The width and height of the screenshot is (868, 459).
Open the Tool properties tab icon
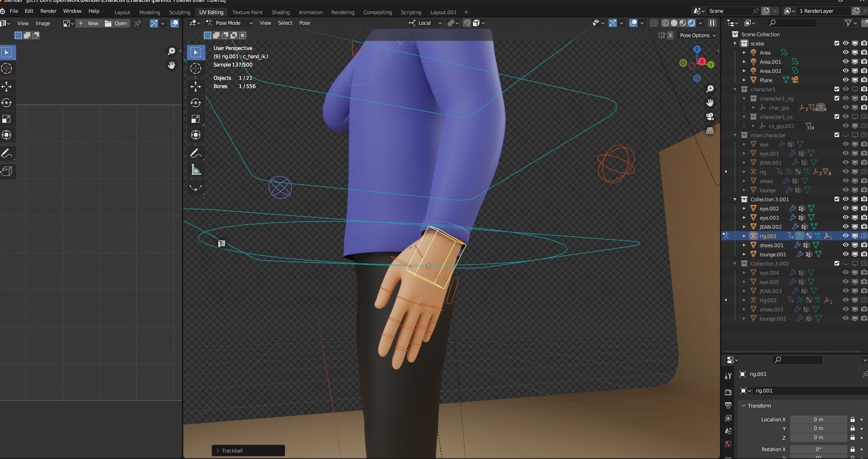point(728,376)
